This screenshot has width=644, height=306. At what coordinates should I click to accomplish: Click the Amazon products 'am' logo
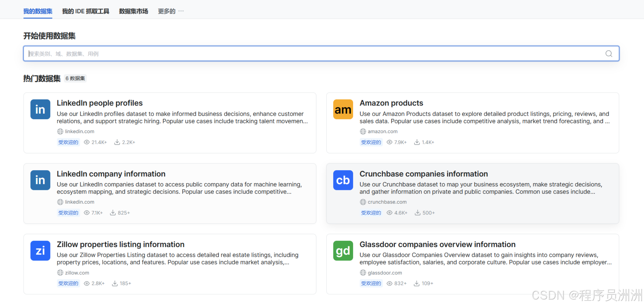pyautogui.click(x=343, y=109)
